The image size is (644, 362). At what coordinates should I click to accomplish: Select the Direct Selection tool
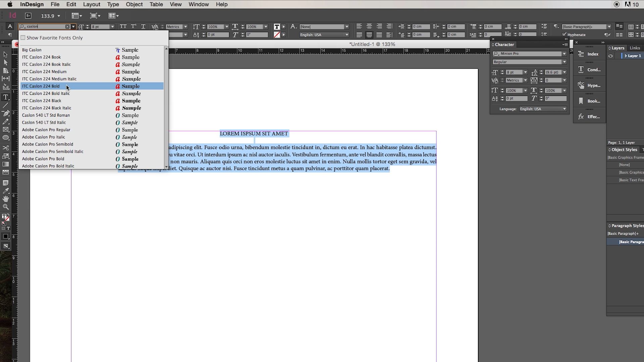pos(5,62)
